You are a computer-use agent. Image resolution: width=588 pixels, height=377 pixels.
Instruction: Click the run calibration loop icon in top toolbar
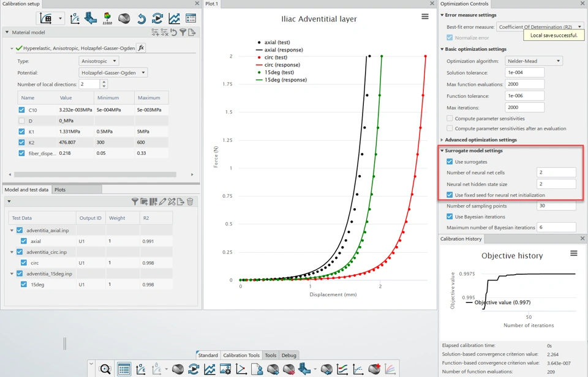[x=157, y=18]
